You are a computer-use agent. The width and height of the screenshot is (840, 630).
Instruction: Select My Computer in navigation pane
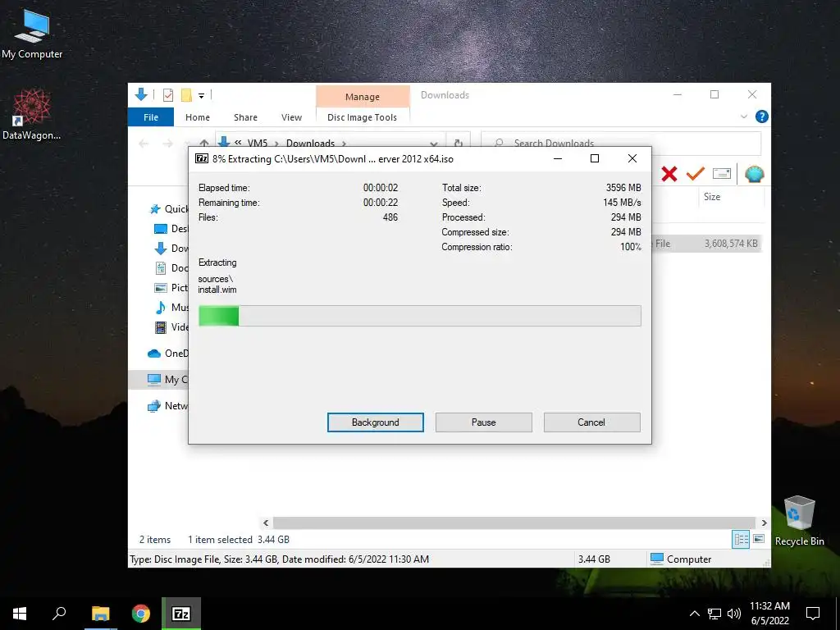158,379
